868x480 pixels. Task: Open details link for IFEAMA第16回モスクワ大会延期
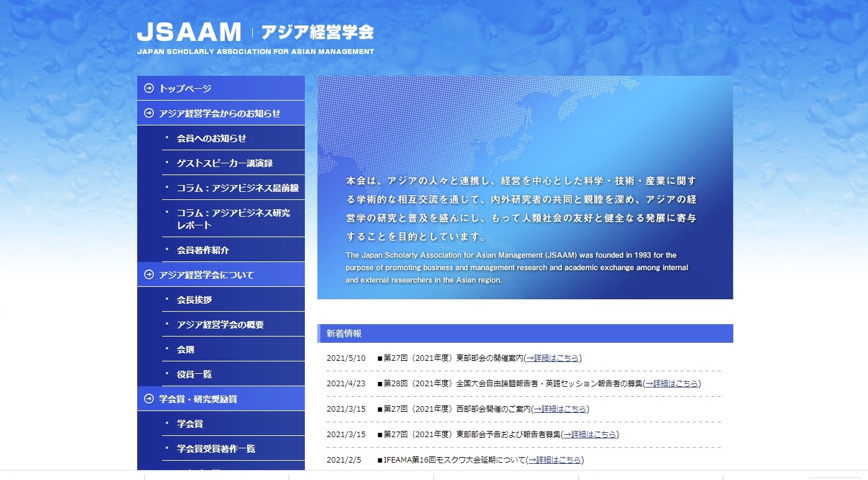click(x=555, y=460)
